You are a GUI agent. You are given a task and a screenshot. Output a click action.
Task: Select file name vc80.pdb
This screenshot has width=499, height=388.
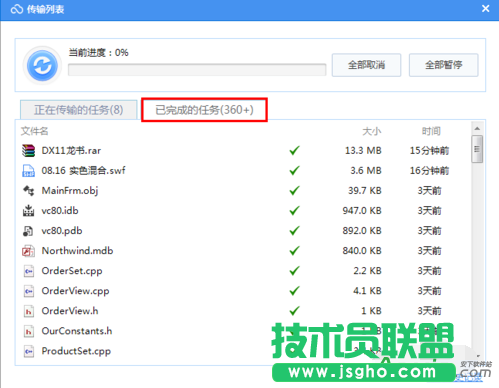(62, 231)
